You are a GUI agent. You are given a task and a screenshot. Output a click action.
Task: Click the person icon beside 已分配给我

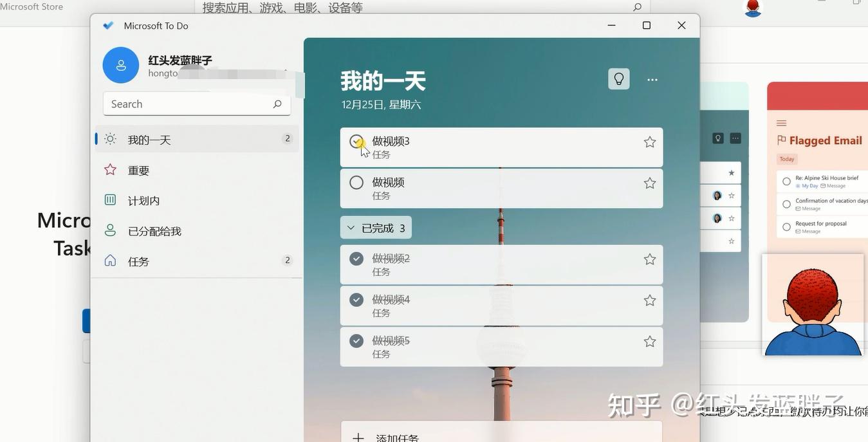point(111,230)
